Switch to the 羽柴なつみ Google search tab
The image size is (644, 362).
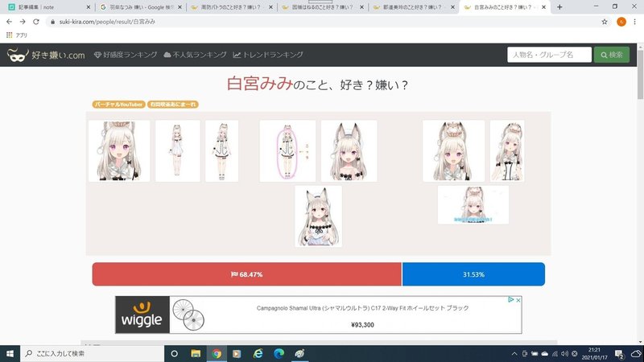tap(138, 7)
